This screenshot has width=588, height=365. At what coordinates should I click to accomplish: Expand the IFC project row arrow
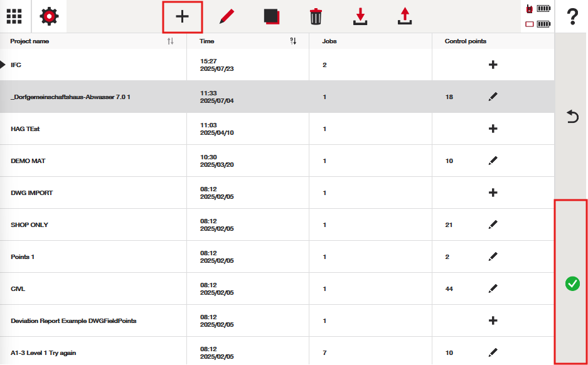click(x=4, y=65)
